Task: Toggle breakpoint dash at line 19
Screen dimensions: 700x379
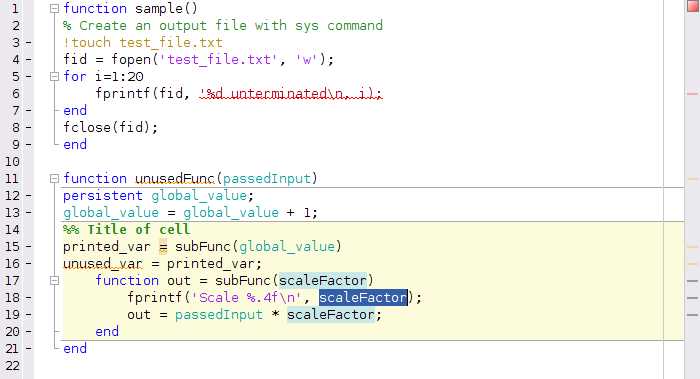Action: click(x=29, y=315)
